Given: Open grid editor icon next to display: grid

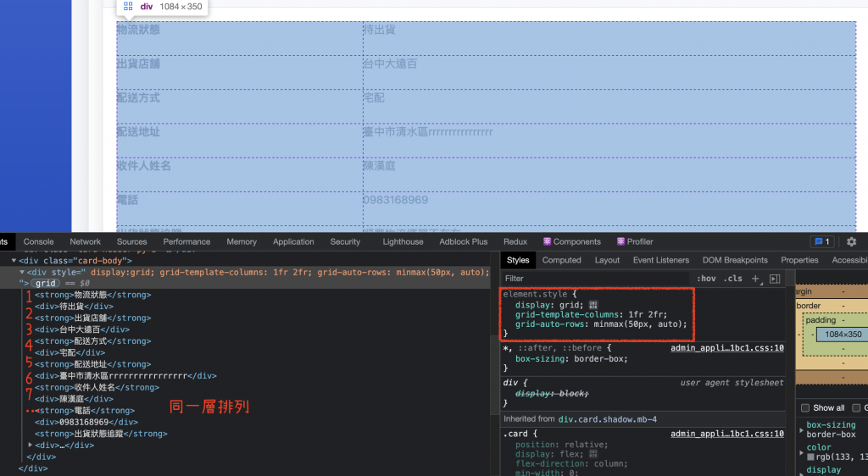Looking at the screenshot, I should (593, 305).
